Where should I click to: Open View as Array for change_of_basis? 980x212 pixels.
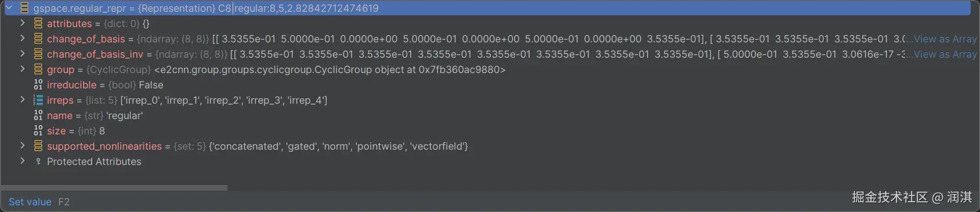[x=945, y=39]
